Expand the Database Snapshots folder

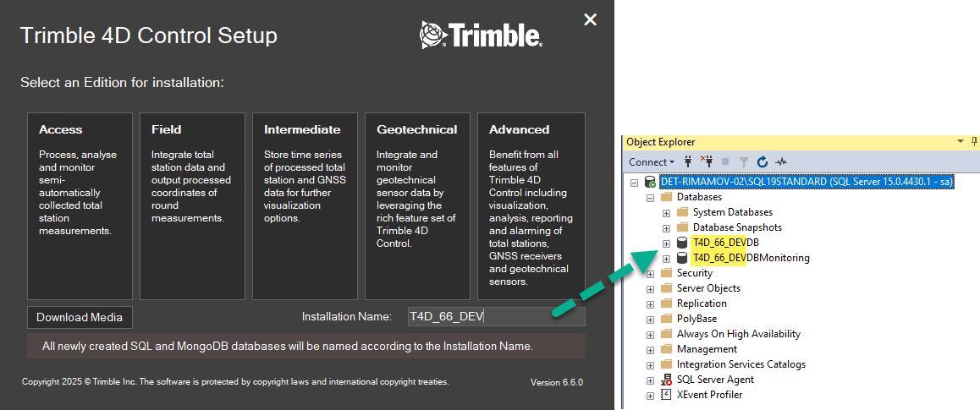click(666, 227)
